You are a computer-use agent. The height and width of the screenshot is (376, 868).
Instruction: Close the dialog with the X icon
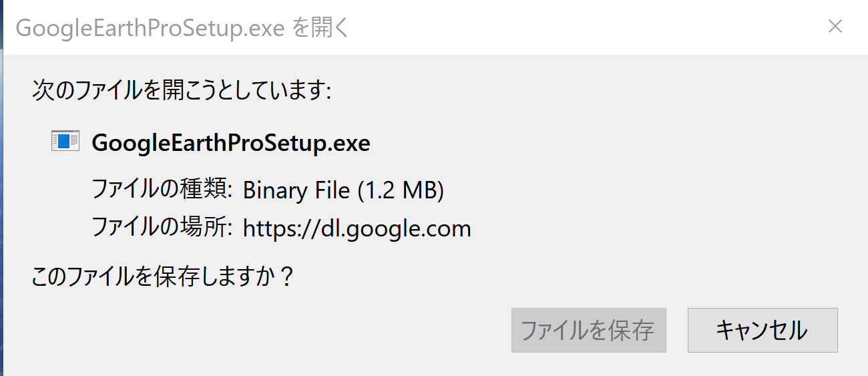point(835,26)
